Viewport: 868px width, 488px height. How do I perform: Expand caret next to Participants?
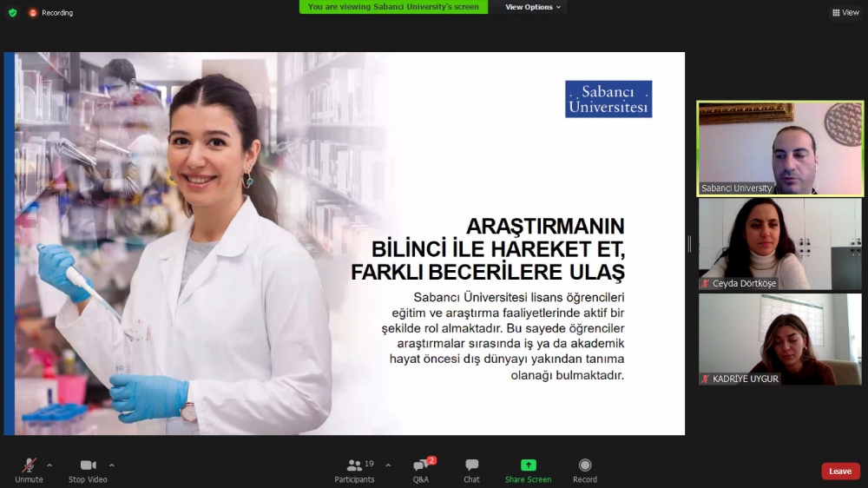point(388,465)
